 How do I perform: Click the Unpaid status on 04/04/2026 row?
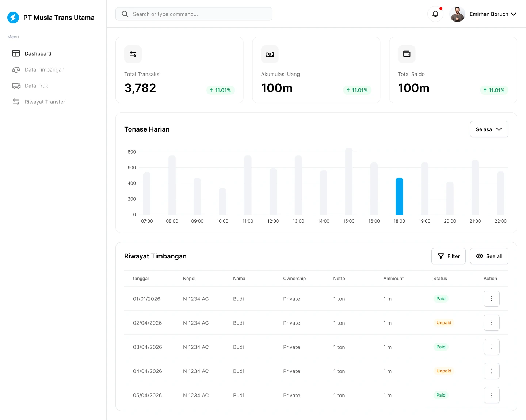(444, 371)
